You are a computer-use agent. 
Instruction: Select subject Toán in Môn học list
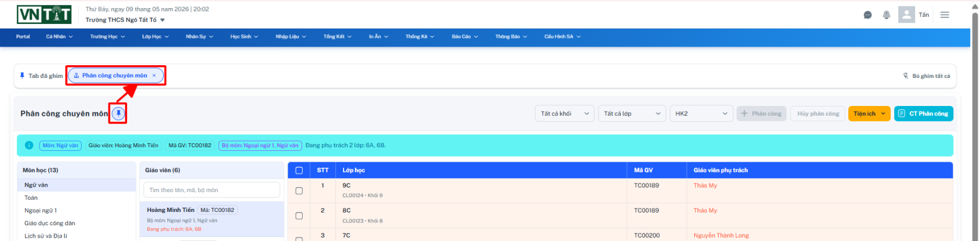pyautogui.click(x=76, y=198)
